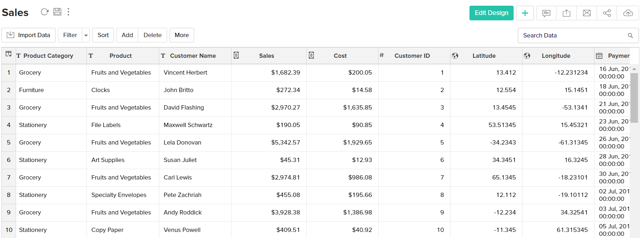Screen dimensions: 644x238
Task: Click the email envelope icon
Action: pos(587,13)
